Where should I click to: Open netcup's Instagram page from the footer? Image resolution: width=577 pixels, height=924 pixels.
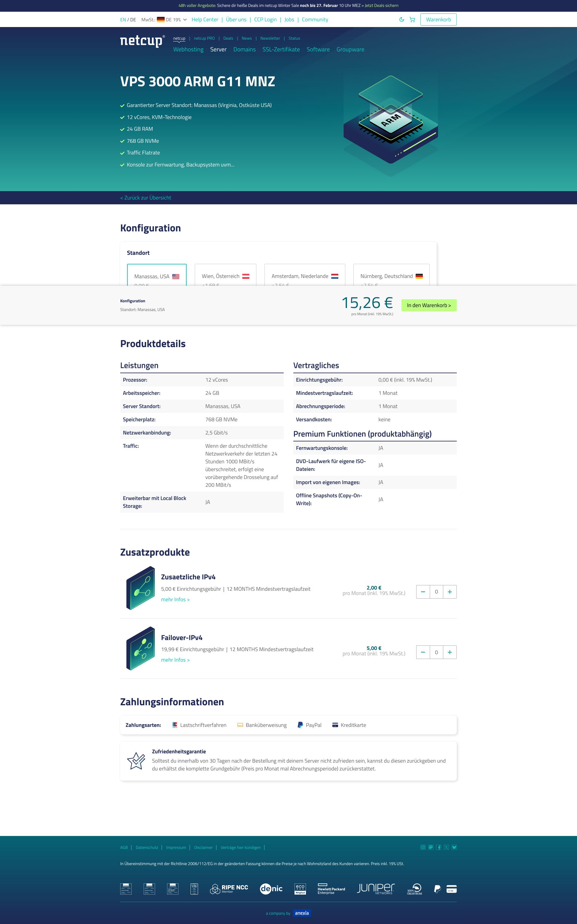point(423,847)
